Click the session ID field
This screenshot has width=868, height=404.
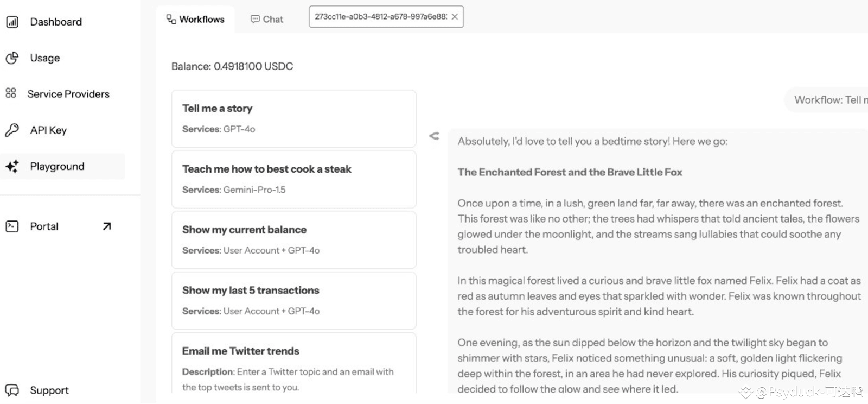tap(380, 17)
